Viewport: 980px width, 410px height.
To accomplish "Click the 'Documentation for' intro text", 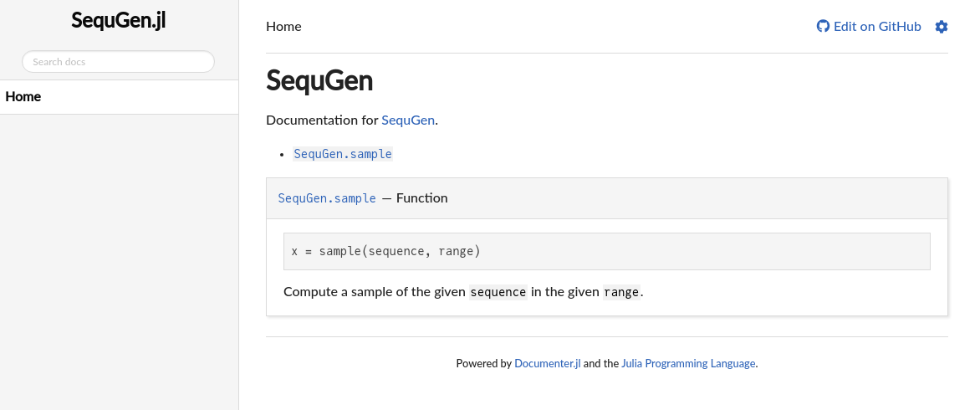I will pyautogui.click(x=322, y=120).
